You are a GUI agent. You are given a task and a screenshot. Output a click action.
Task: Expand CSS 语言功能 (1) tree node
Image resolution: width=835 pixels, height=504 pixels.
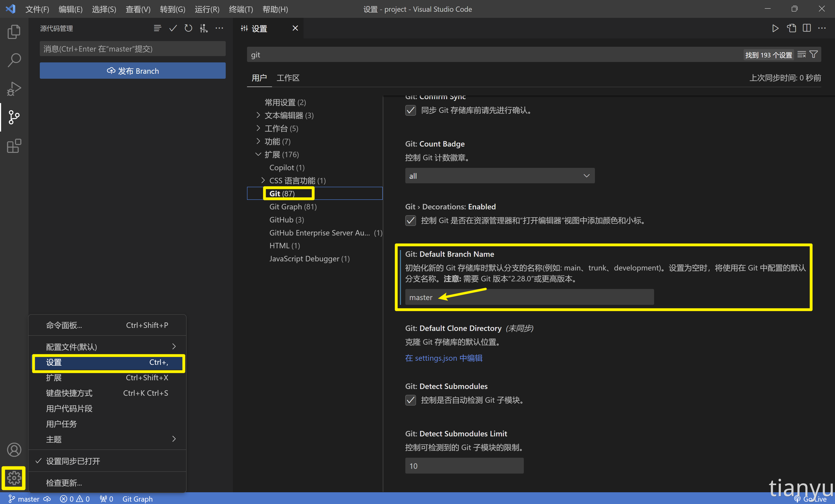point(263,180)
